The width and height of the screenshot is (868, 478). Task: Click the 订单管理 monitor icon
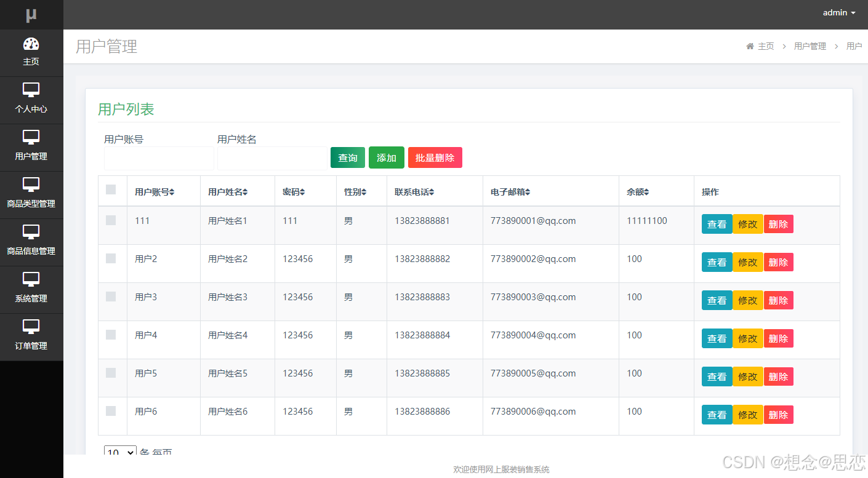click(x=31, y=327)
